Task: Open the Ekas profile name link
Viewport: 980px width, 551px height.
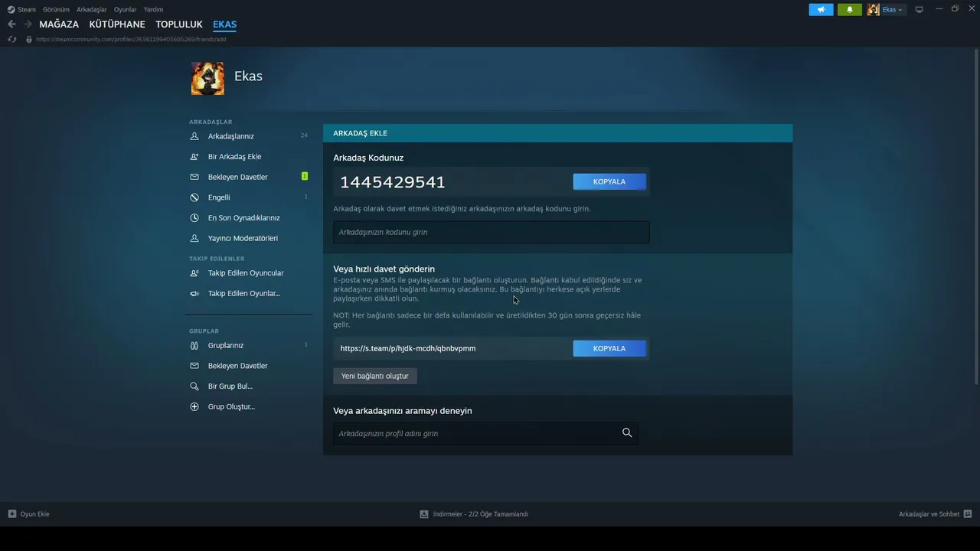Action: [248, 77]
